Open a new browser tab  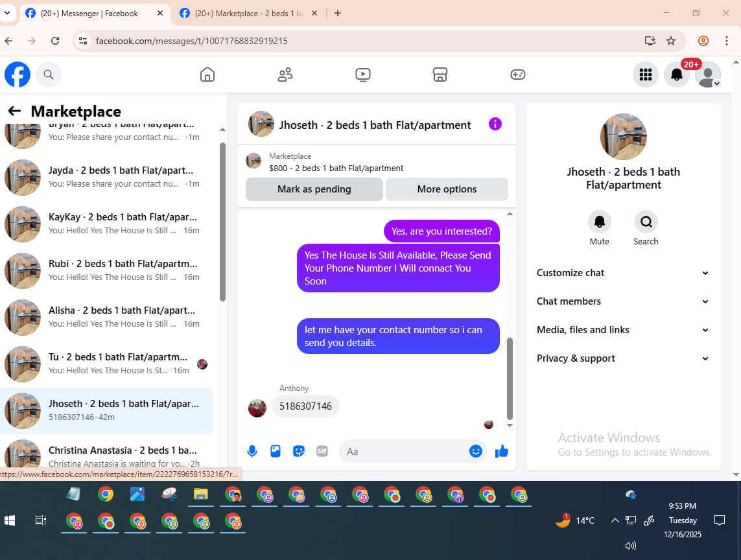click(337, 13)
